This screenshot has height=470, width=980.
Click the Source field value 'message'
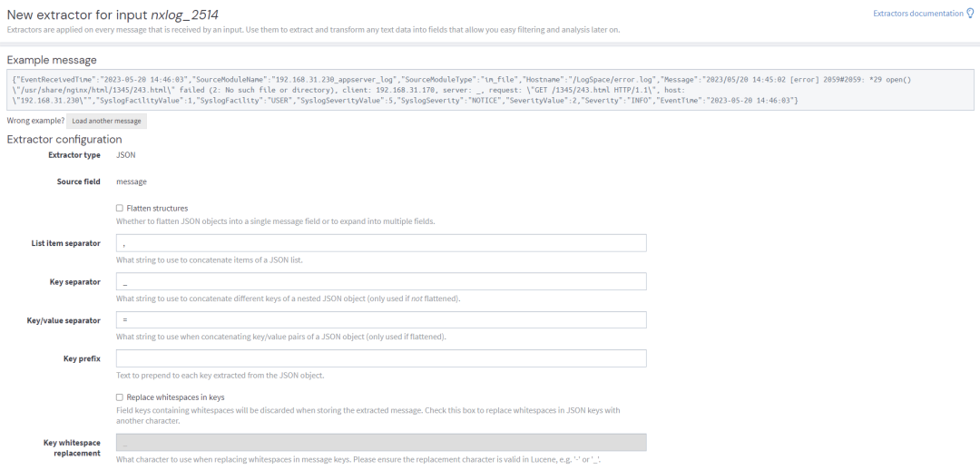(x=132, y=181)
